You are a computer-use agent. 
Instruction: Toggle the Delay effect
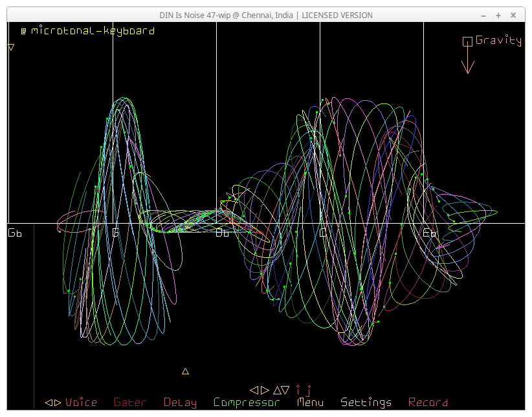pos(180,403)
